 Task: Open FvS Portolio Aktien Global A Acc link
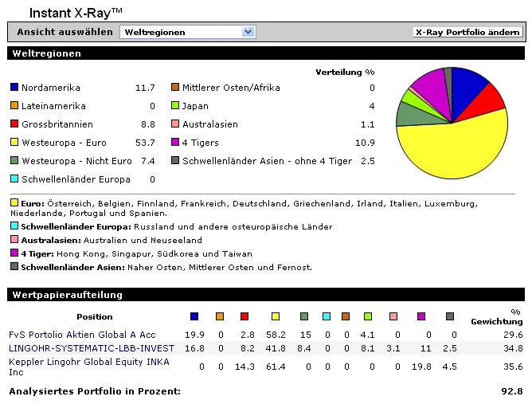82,335
